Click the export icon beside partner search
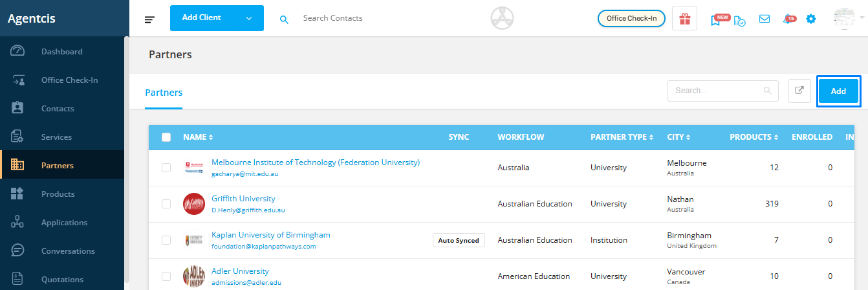The image size is (868, 290). (799, 91)
